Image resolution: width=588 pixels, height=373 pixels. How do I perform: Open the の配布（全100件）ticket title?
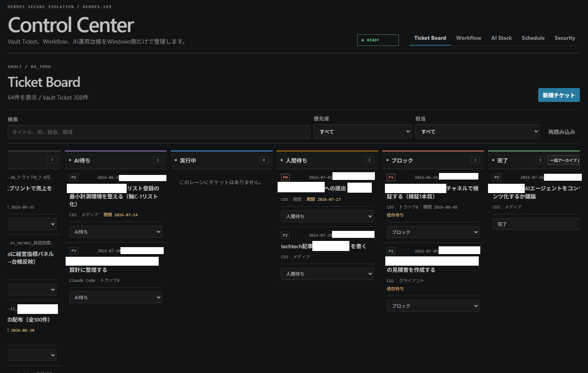pyautogui.click(x=29, y=320)
